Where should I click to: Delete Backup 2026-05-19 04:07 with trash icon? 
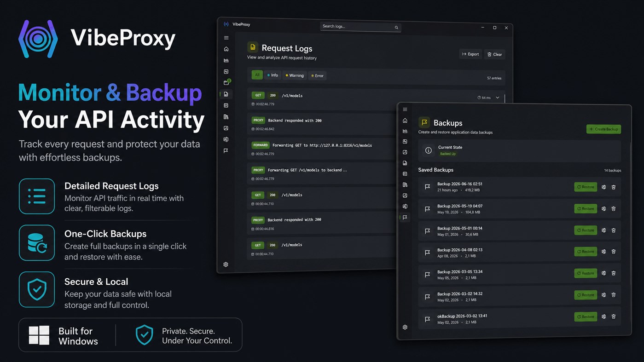click(x=614, y=209)
